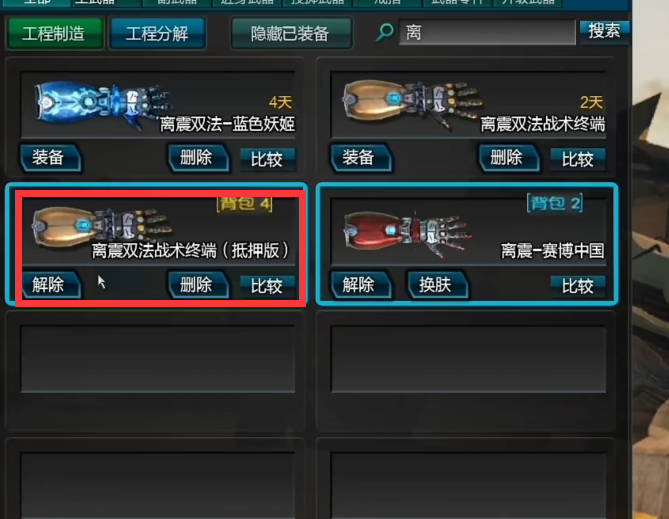Screen dimensions: 669x519
Task: Toggle the 隐藏已装备 option
Action: 291,33
